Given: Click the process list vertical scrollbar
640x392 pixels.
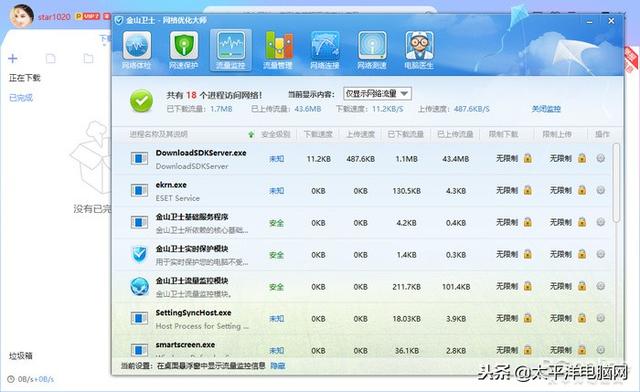Looking at the screenshot, I should (616, 183).
